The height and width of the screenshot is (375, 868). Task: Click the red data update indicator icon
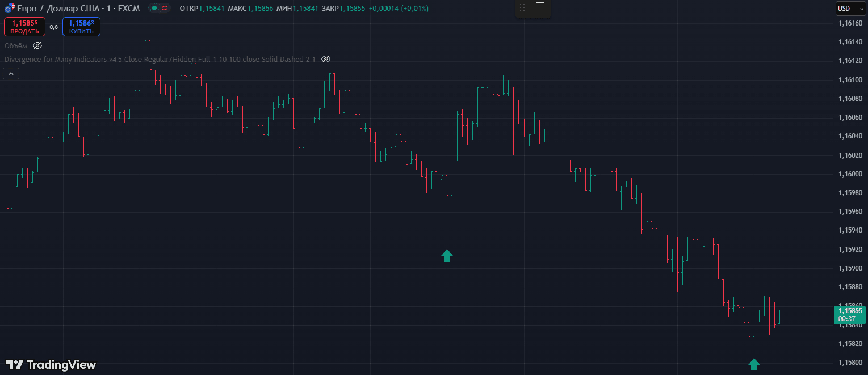tap(164, 9)
